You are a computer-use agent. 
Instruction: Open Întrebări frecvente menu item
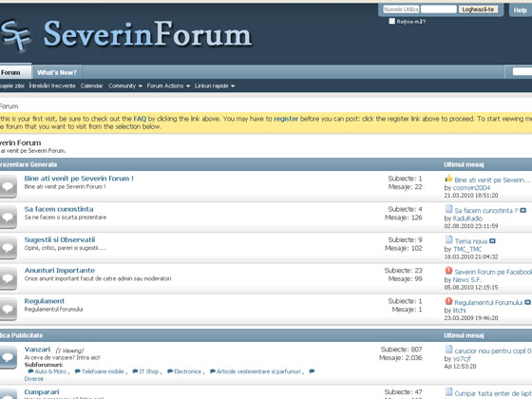[x=52, y=86]
